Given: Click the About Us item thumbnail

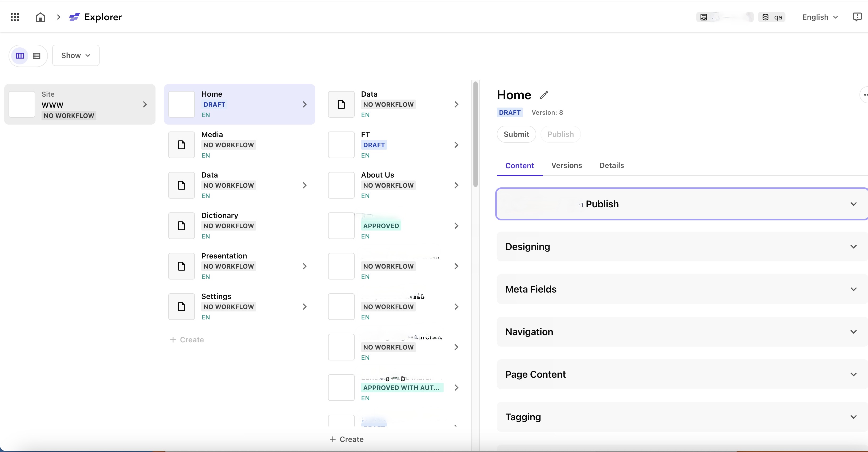Looking at the screenshot, I should pyautogui.click(x=341, y=185).
